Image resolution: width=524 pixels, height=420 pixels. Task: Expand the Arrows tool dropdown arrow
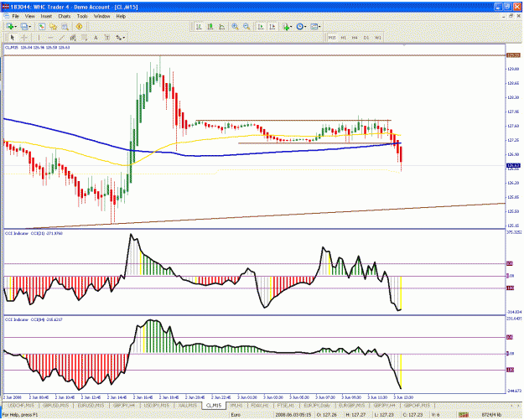124,38
